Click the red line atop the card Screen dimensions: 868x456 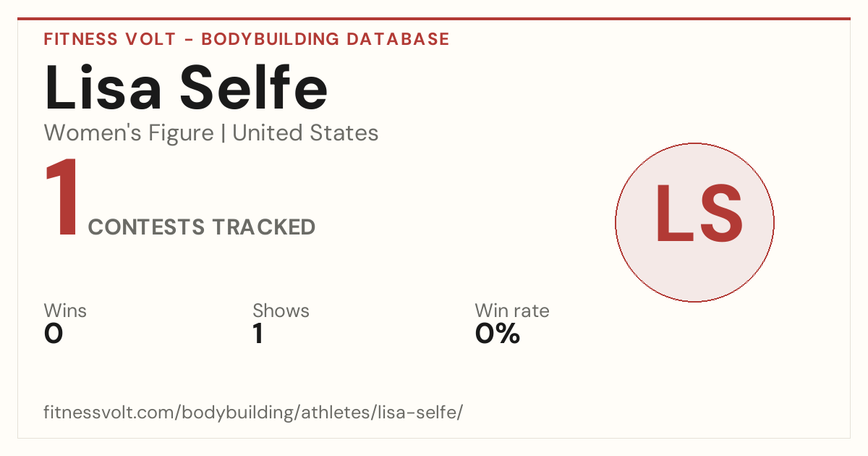pos(434,19)
